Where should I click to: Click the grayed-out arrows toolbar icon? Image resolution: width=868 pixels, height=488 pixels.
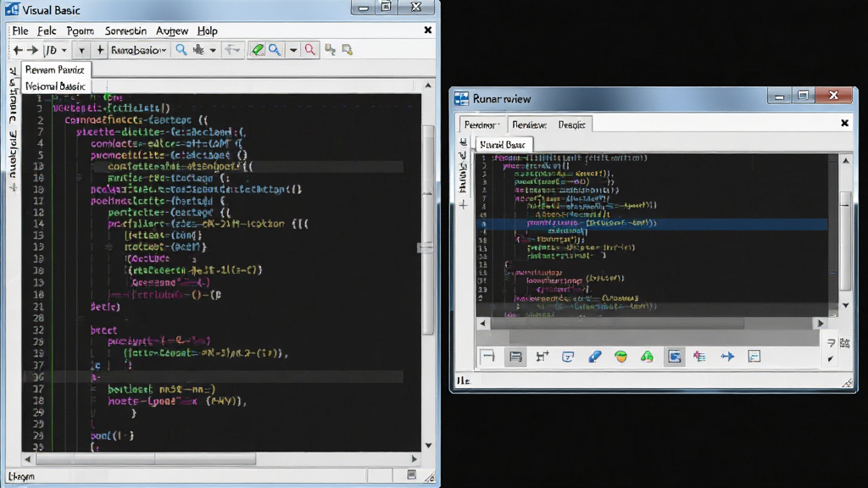point(232,50)
